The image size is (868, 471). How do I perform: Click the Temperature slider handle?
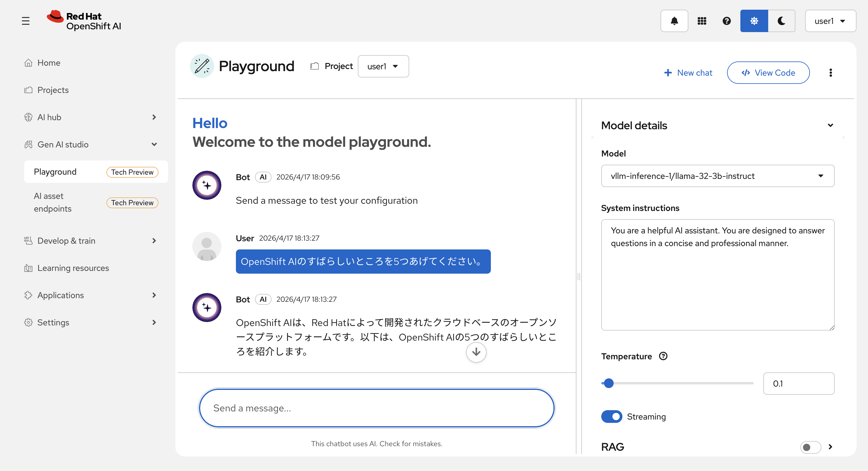coord(609,383)
